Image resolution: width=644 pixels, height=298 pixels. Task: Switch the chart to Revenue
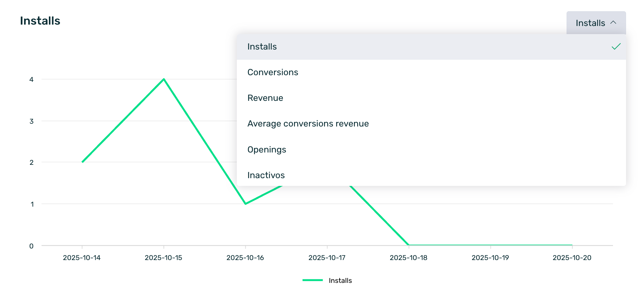click(x=265, y=98)
